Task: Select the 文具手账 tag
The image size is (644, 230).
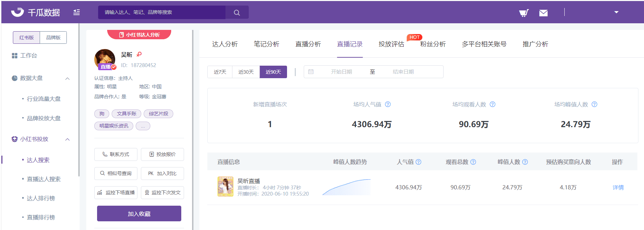Action: pos(127,114)
